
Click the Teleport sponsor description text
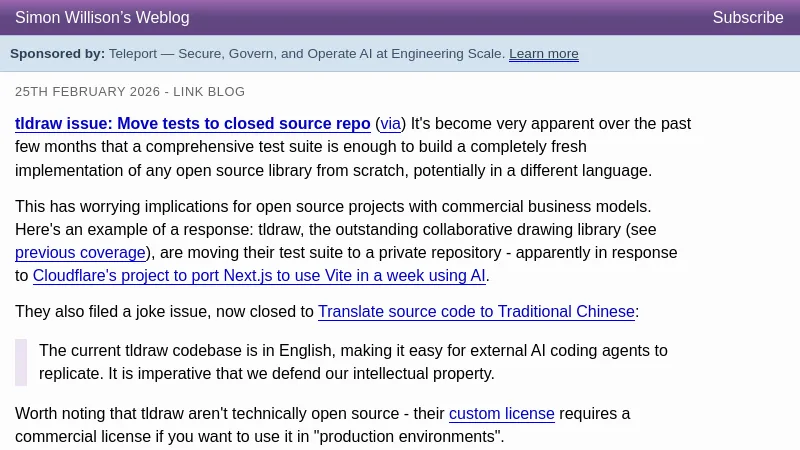click(x=306, y=54)
